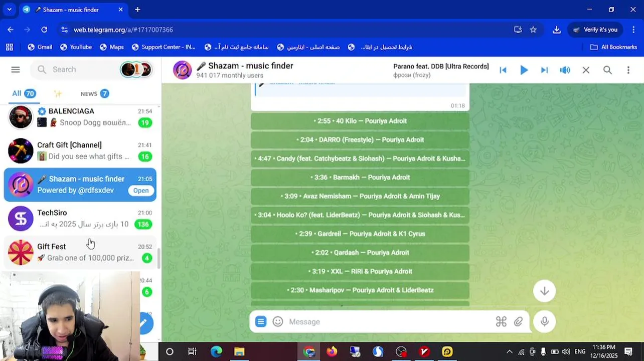The height and width of the screenshot is (361, 644).
Task: Skip to previous audio track
Action: coord(503,70)
